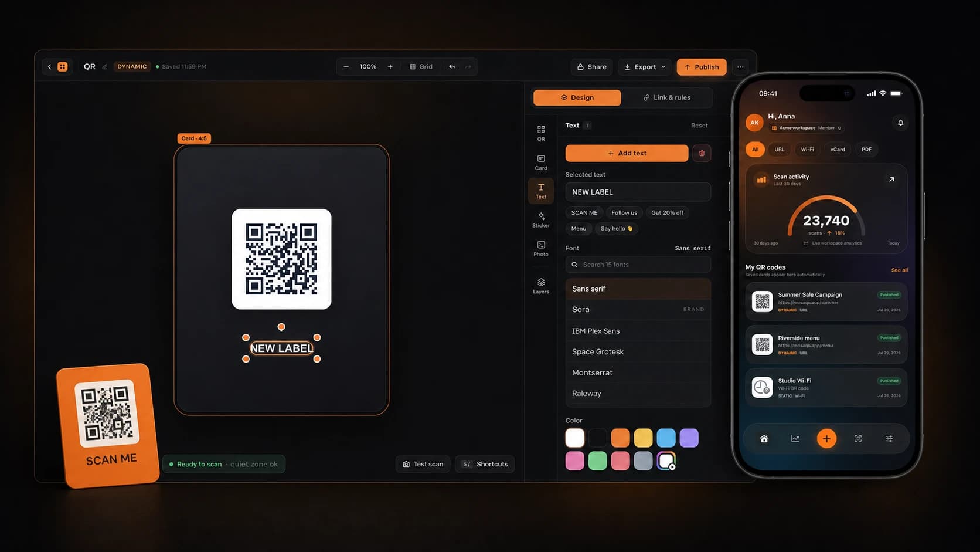Zoom in with the plus icon
The image size is (980, 552).
[x=390, y=67]
